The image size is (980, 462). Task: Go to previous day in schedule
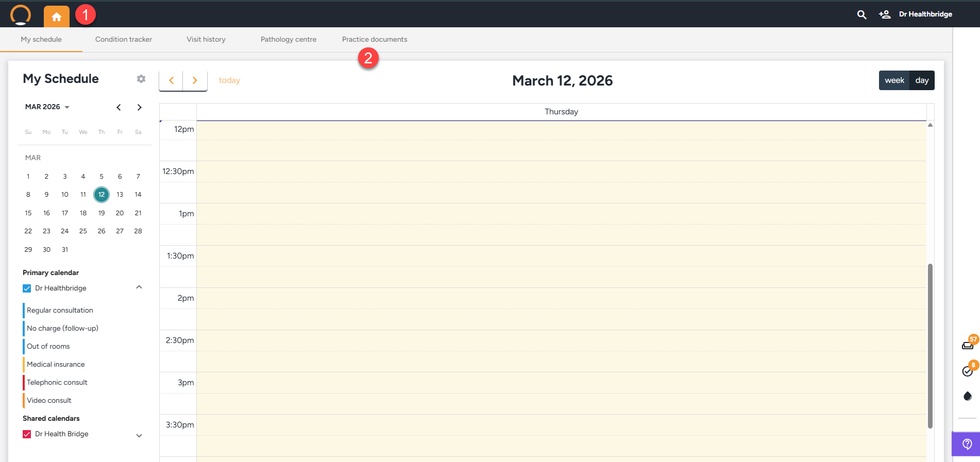(172, 80)
